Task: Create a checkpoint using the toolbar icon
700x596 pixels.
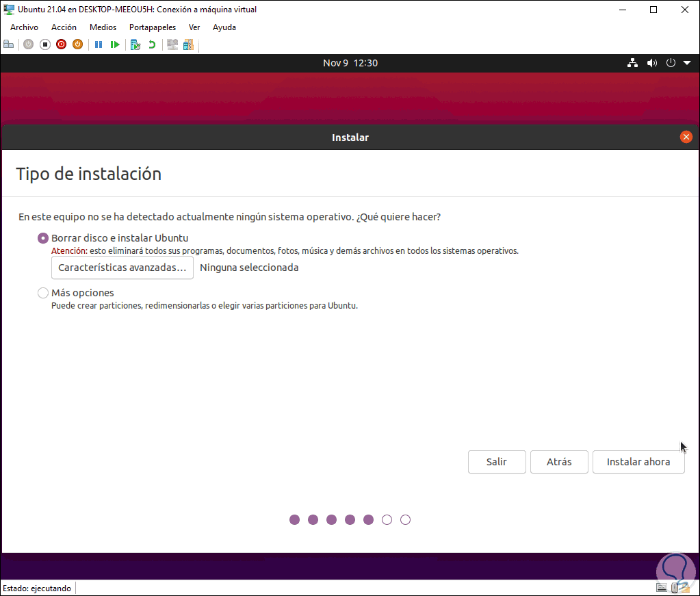Action: click(135, 44)
